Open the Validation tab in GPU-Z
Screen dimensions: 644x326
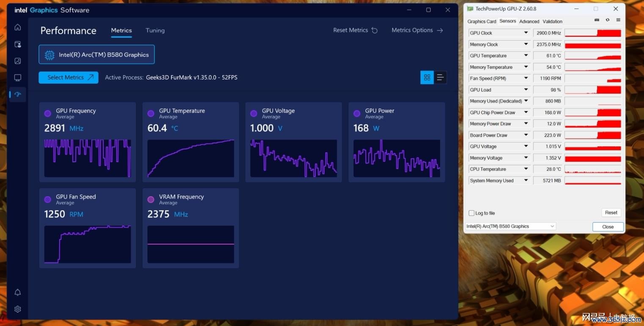click(x=553, y=22)
